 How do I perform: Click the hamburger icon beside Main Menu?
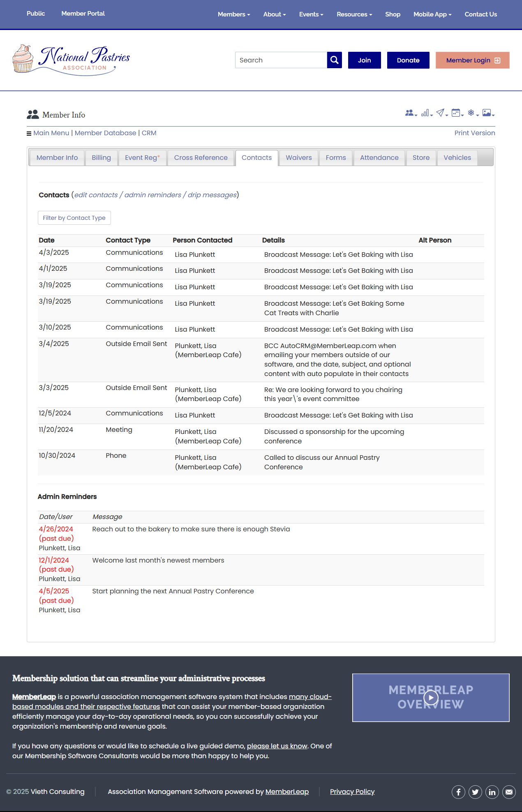click(x=29, y=133)
